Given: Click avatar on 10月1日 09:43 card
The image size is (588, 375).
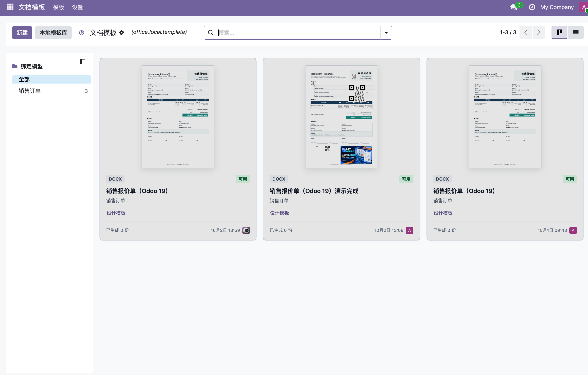Looking at the screenshot, I should [x=573, y=230].
